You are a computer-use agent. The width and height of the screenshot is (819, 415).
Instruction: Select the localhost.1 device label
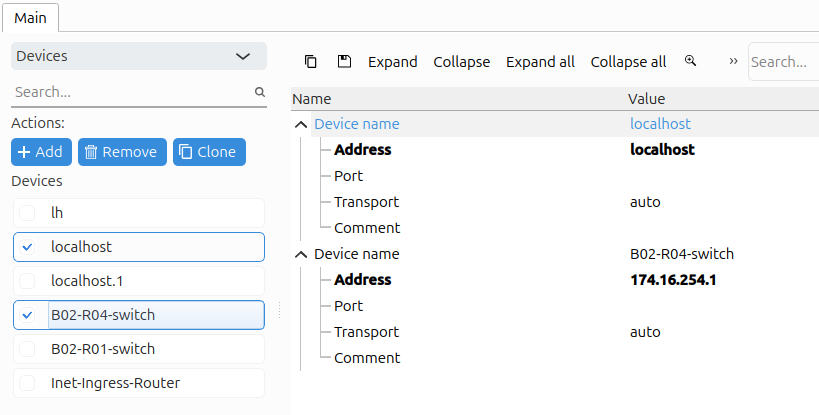87,281
